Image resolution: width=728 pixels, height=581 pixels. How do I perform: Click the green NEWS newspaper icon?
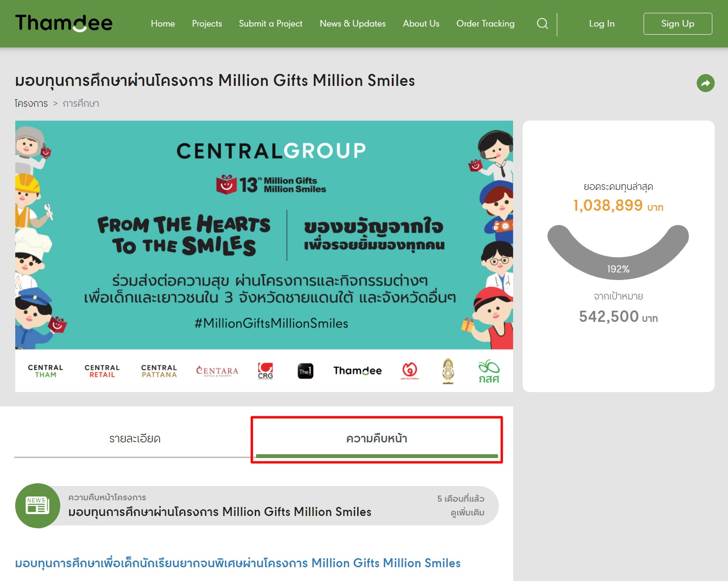click(37, 506)
